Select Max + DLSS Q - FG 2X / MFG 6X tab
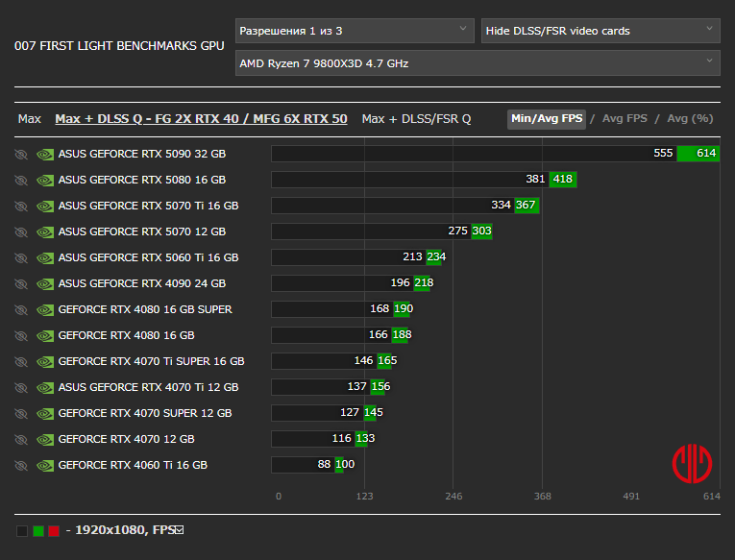This screenshot has height=560, width=735. tap(201, 119)
